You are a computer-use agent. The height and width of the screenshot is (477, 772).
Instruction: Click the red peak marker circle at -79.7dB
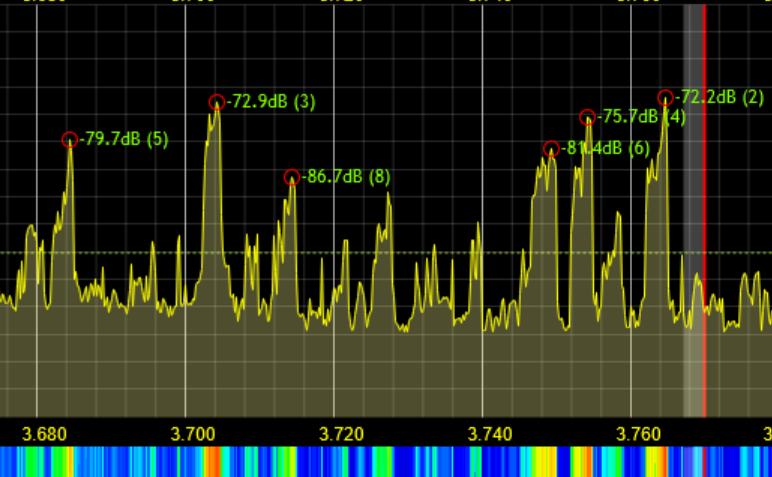pyautogui.click(x=69, y=140)
